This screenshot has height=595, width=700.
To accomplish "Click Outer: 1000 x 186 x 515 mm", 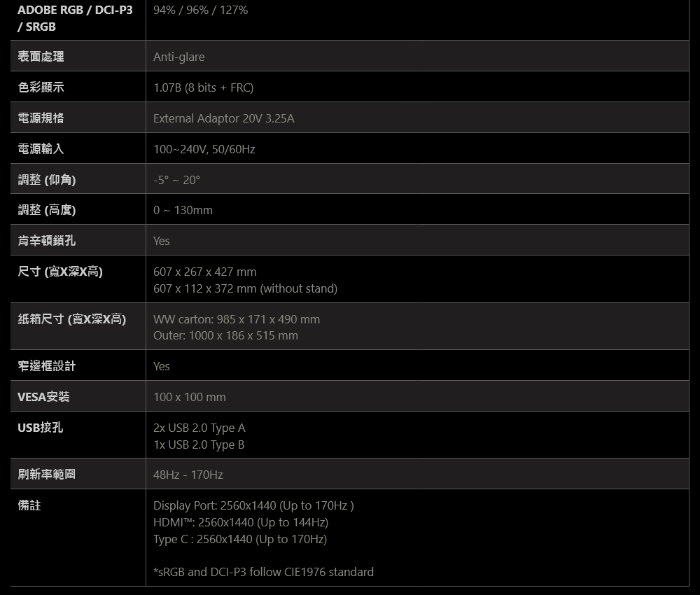I will pyautogui.click(x=225, y=335).
